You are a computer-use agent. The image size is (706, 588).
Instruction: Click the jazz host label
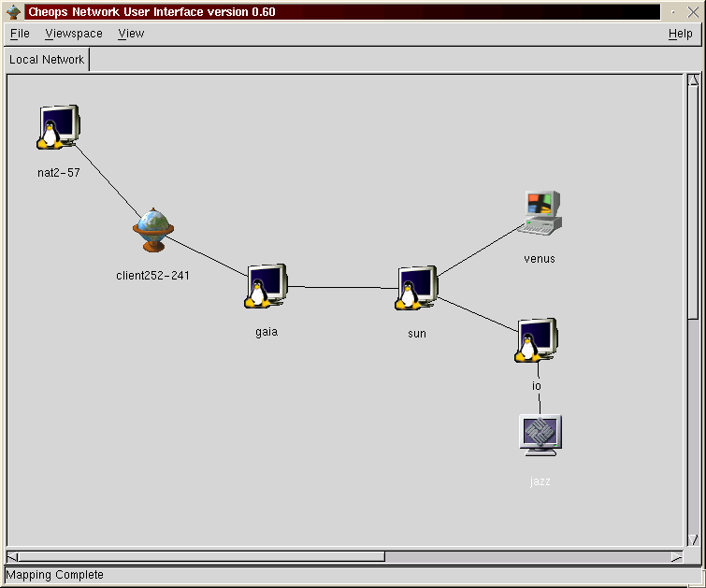[x=540, y=481]
